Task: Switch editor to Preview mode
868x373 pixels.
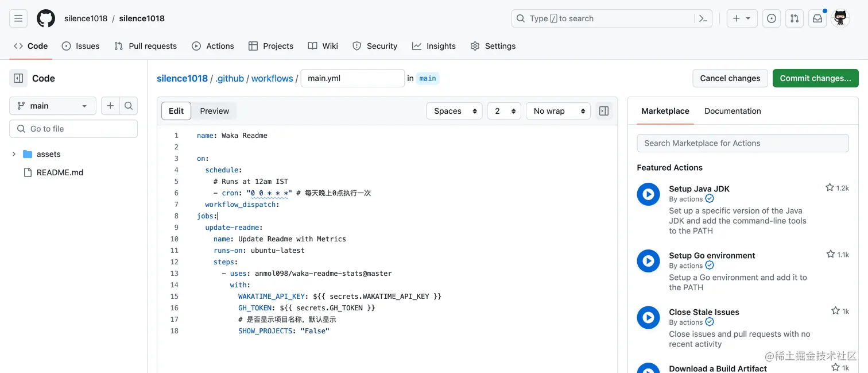Action: 215,111
